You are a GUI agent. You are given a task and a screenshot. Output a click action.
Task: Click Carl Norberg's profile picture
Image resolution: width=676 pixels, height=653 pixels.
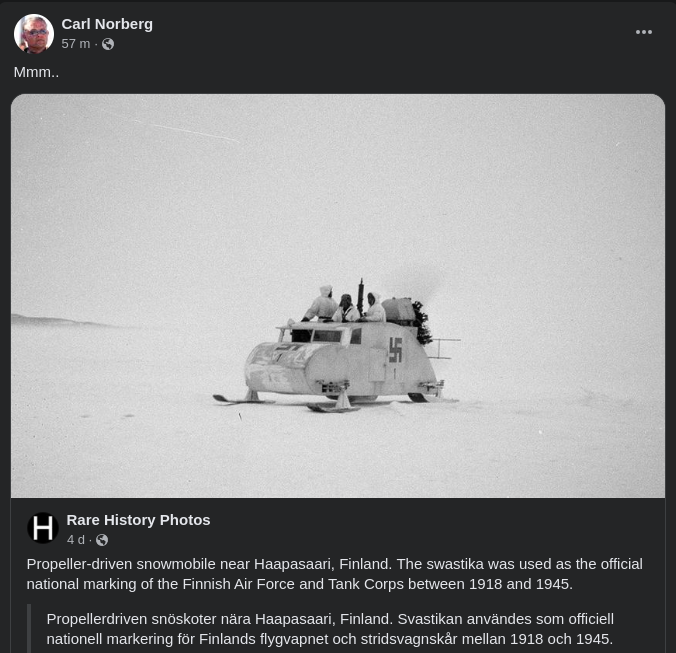pos(34,34)
